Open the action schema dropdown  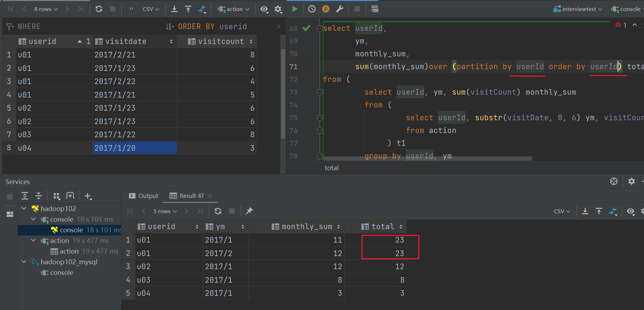[234, 9]
